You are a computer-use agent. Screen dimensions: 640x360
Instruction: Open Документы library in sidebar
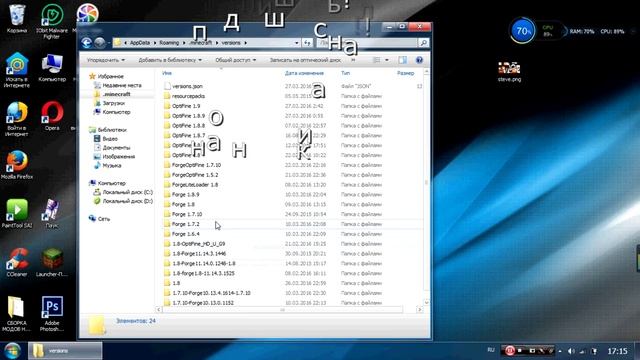click(112, 148)
